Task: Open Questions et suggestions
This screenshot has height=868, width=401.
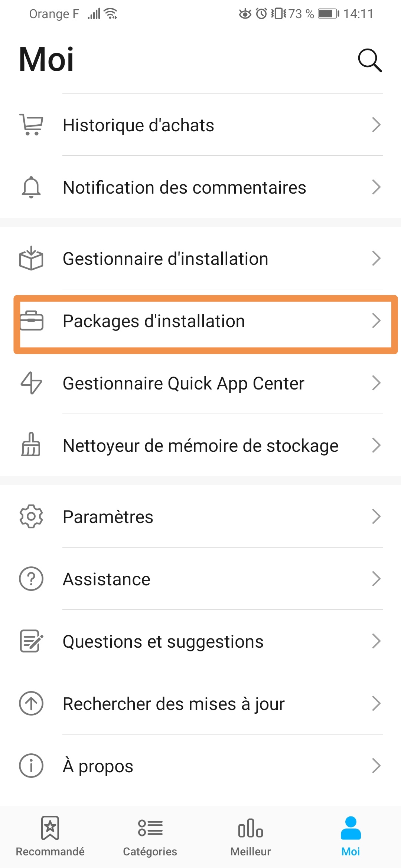Action: (163, 642)
